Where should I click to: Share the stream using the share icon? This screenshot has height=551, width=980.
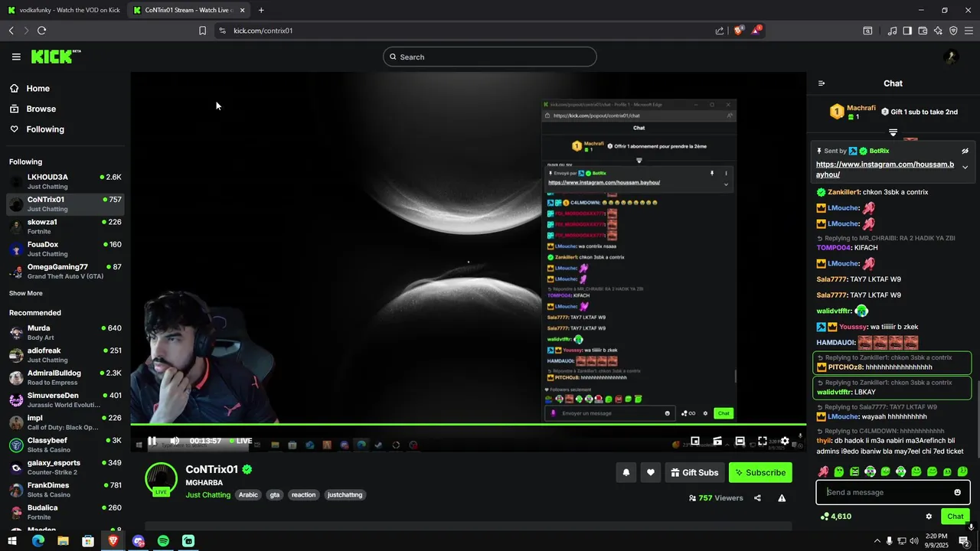pos(757,498)
